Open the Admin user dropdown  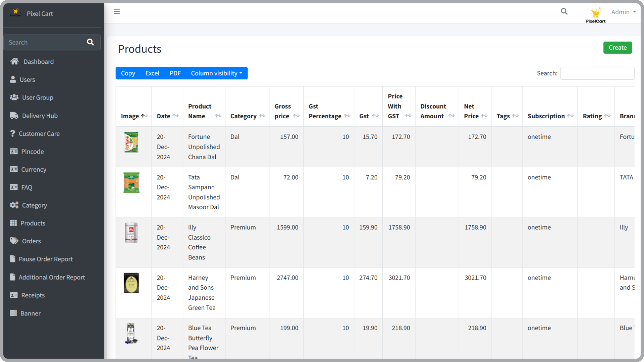point(624,12)
